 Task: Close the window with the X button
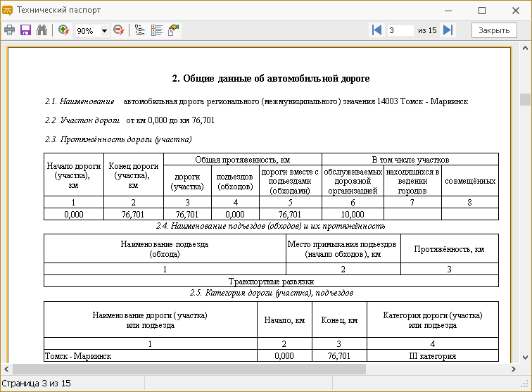coord(515,11)
